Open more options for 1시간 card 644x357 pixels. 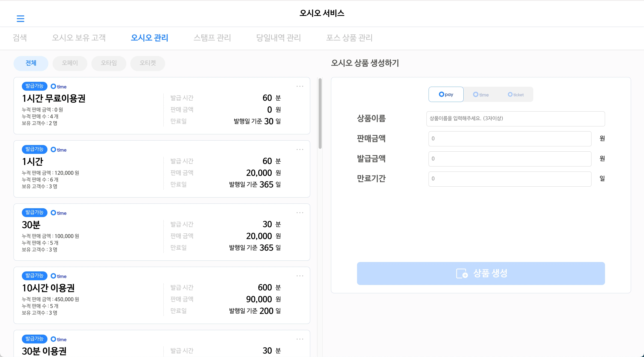pyautogui.click(x=300, y=150)
